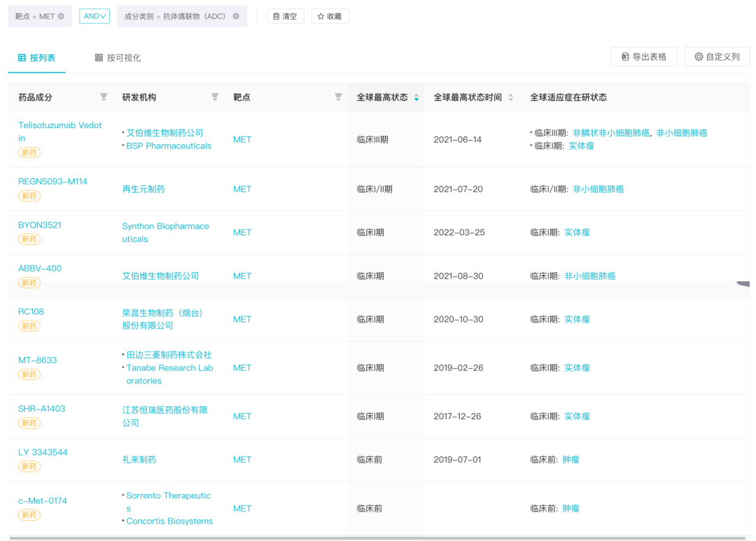Open the ABBV-400 drug link
This screenshot has width=756, height=541.
(39, 268)
